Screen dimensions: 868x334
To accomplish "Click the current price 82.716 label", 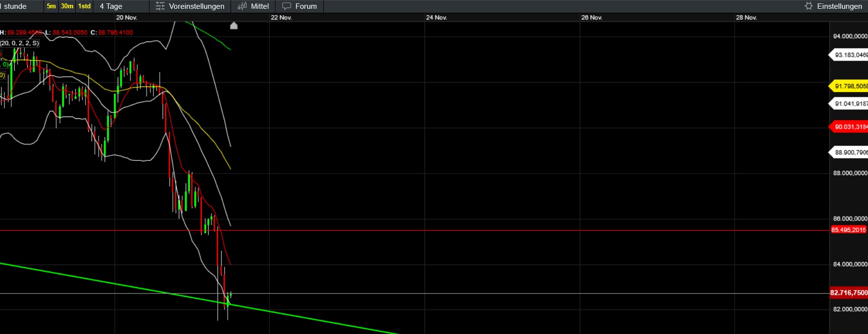I will pyautogui.click(x=848, y=293).
